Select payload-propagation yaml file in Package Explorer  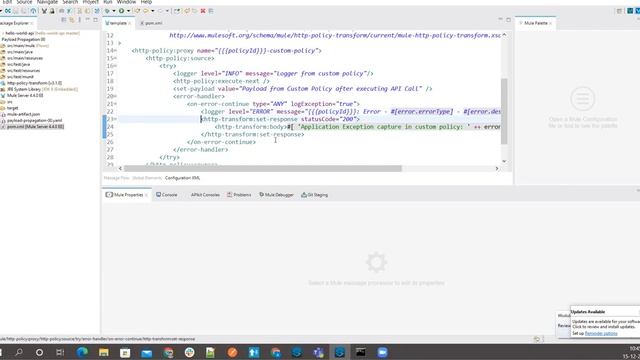click(x=31, y=120)
